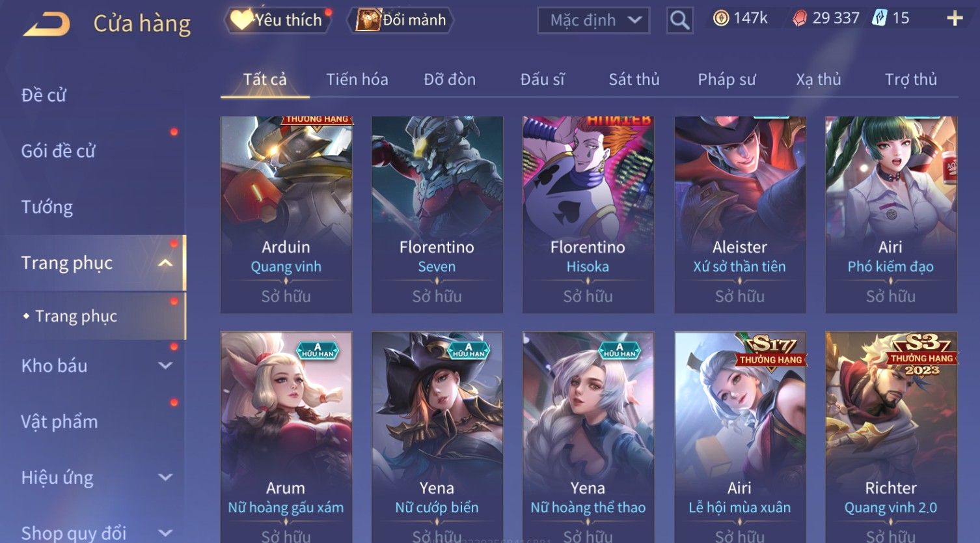Open Yêu thích heart favorites
The width and height of the screenshot is (980, 543).
coord(278,20)
